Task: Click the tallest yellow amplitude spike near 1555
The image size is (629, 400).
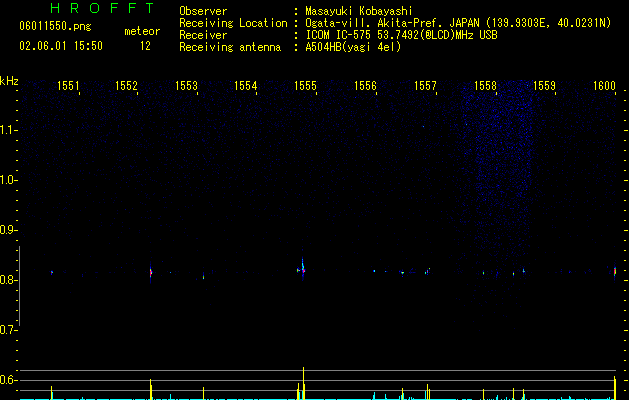Action: tap(303, 383)
